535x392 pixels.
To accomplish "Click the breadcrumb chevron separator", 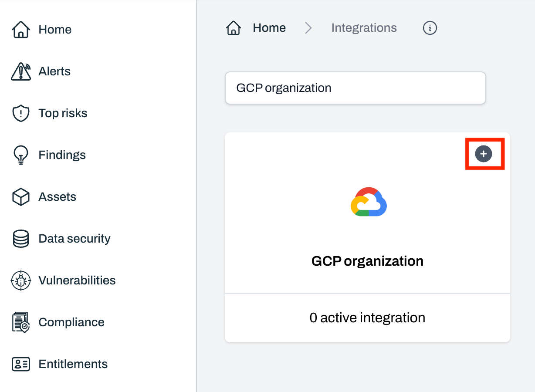I will coord(308,28).
